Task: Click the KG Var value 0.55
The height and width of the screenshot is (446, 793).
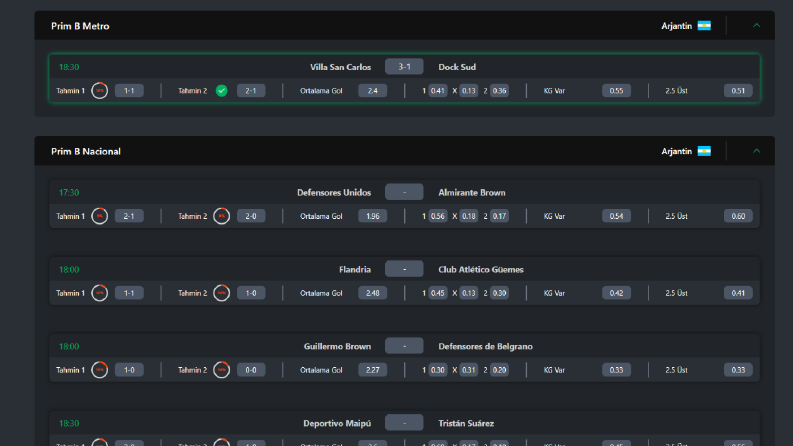Action: (x=616, y=91)
